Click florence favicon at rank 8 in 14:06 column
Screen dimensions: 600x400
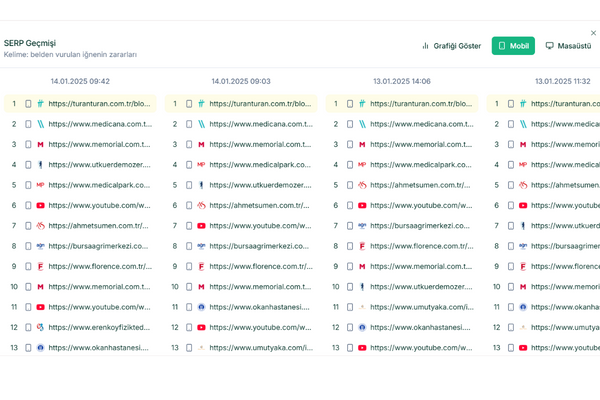[x=362, y=246]
